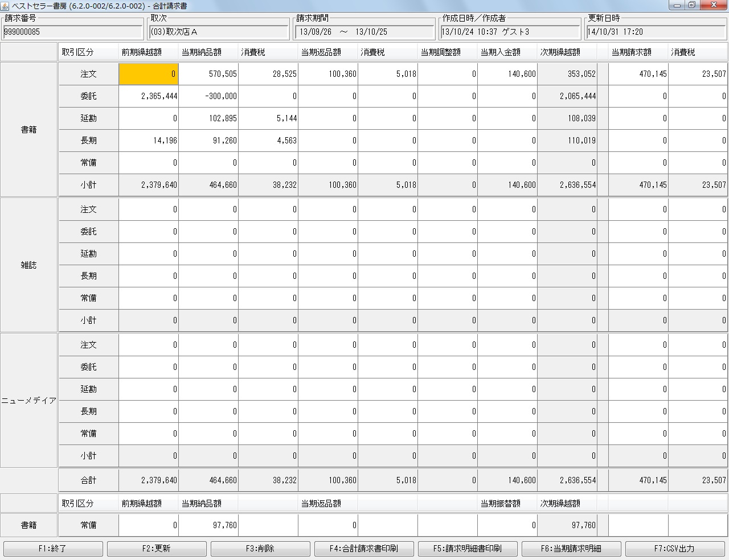Select highlighted 前期繰越額 cell in 書籍 注文 row
The height and width of the screenshot is (560, 729).
point(148,74)
